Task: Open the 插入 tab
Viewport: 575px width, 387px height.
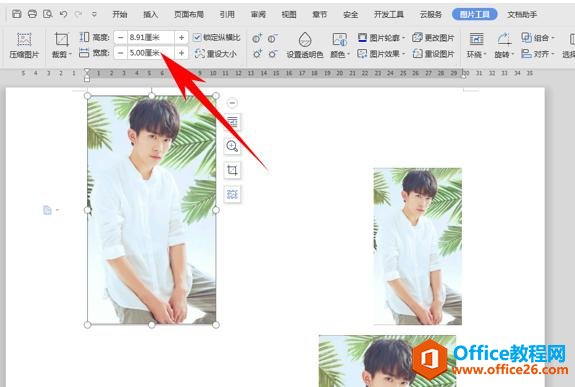Action: coord(150,14)
